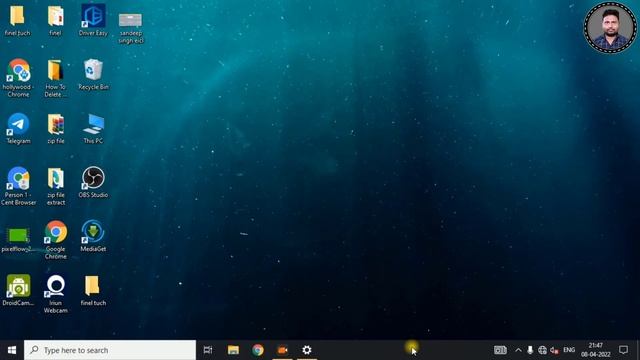This screenshot has width=640, height=360.
Task: Select the finel folder on desktop
Action: 56,16
